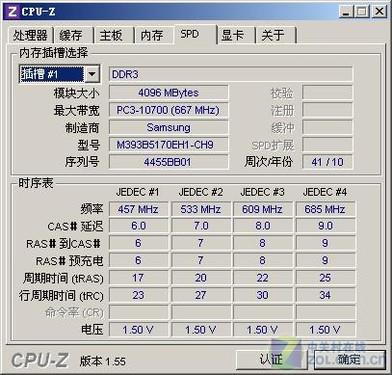Screen dimensions: 392x375
Task: Click the week/year value 41 / 10
Action: 327,162
